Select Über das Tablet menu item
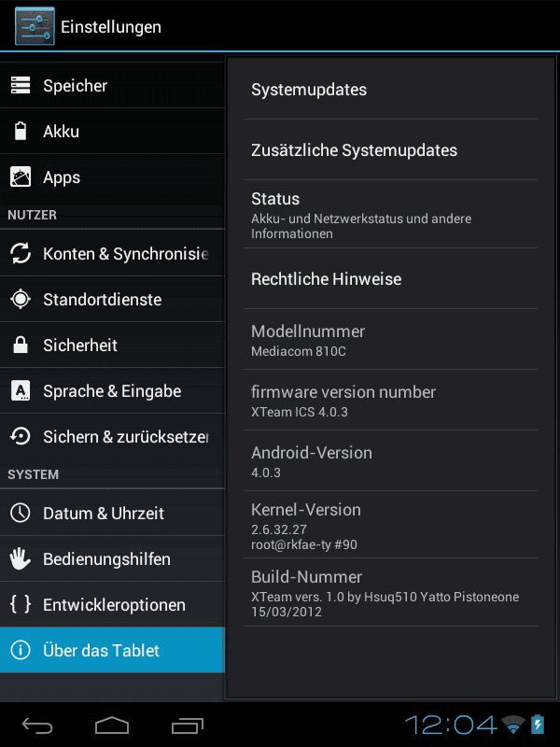Image resolution: width=560 pixels, height=747 pixels. coord(112,650)
